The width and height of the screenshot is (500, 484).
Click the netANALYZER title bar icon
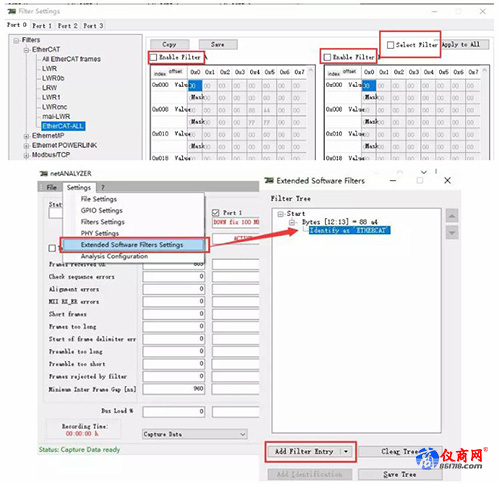[44, 174]
